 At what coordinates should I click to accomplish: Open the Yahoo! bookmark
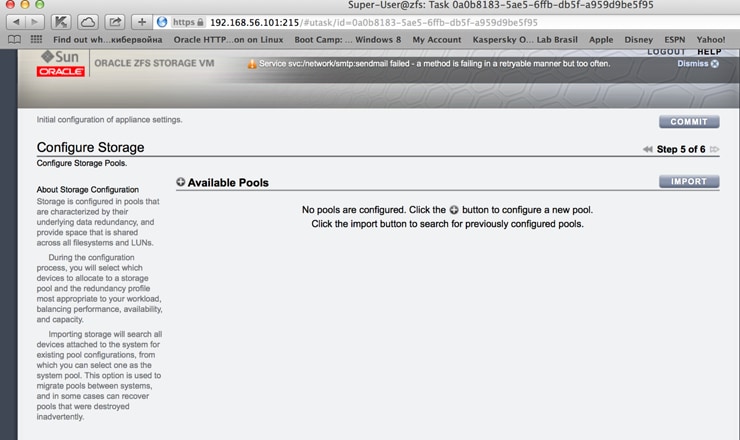(x=711, y=40)
